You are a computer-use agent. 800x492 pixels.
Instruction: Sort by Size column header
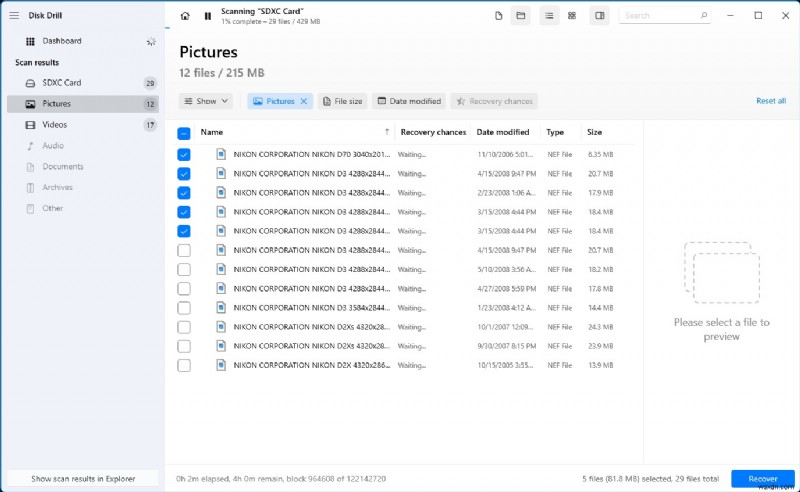click(x=594, y=132)
